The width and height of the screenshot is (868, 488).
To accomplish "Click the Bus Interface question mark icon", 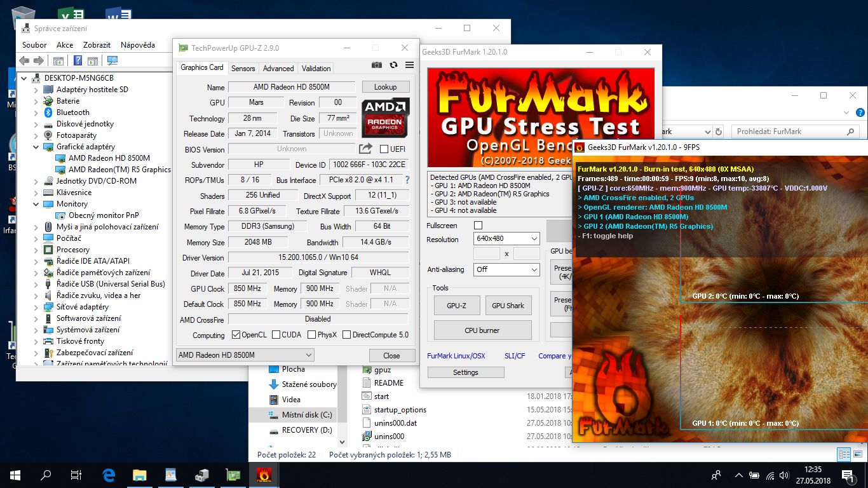I will [x=407, y=180].
